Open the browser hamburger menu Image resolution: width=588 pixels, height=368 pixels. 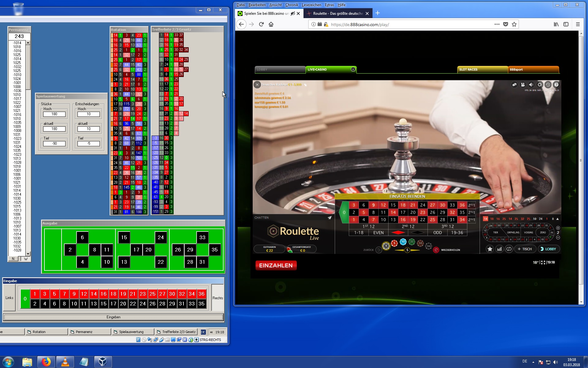(x=578, y=24)
